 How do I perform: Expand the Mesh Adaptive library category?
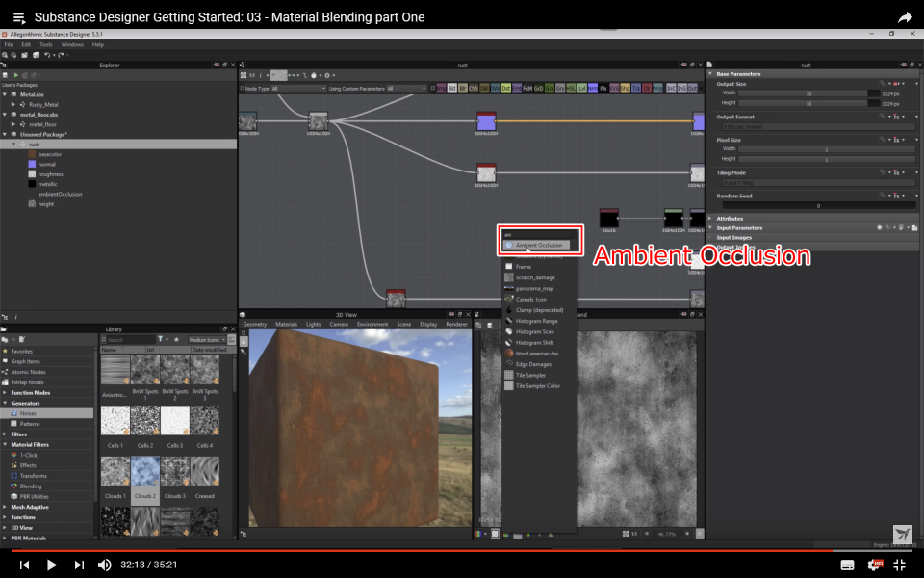[x=6, y=508]
